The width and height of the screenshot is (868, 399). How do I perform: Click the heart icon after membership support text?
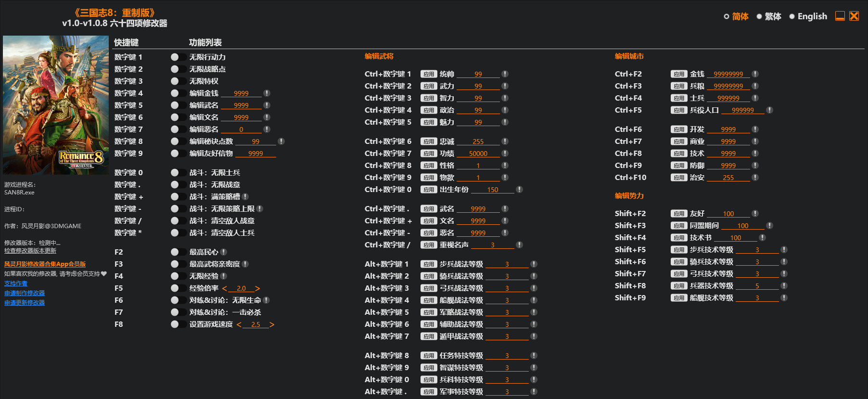tap(104, 274)
